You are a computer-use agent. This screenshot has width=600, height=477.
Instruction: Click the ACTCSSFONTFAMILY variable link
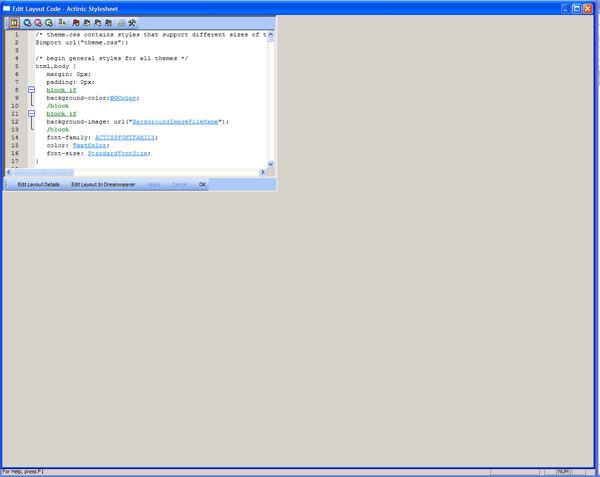125,138
